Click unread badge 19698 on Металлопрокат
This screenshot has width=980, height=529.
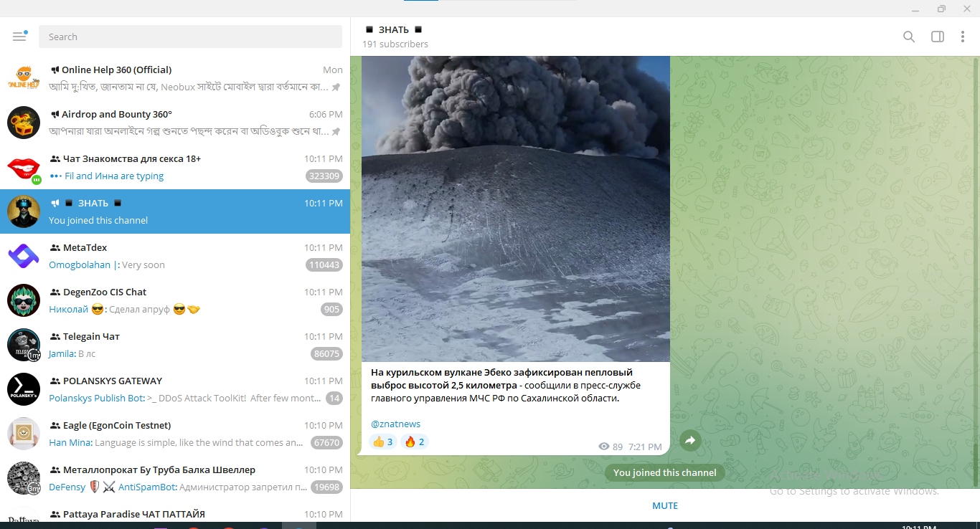coord(326,487)
